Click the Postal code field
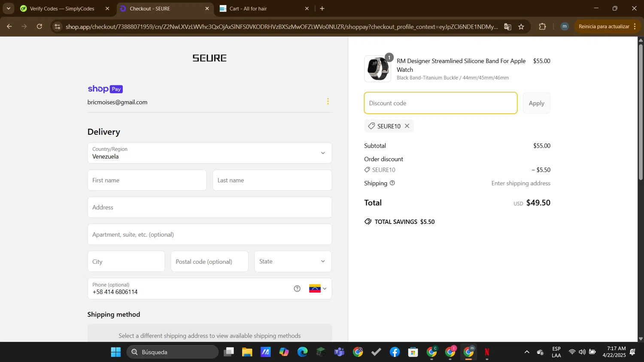 click(210, 261)
